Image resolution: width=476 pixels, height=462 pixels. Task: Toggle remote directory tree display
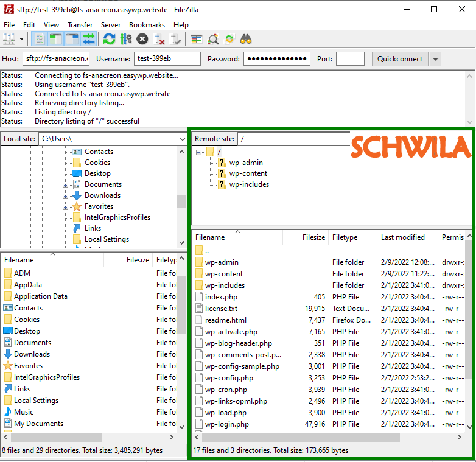coord(72,39)
